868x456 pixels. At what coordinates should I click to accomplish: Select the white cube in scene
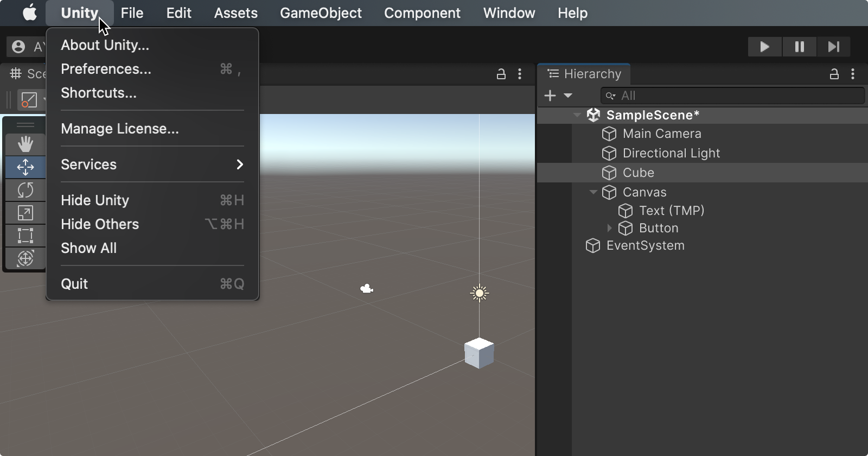tap(479, 353)
